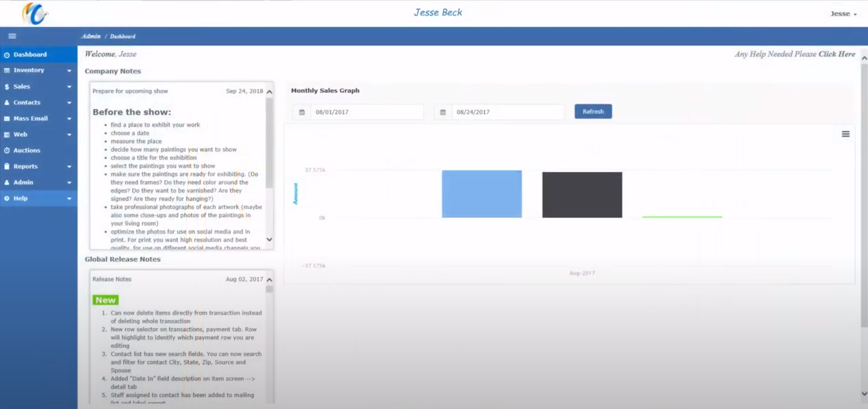This screenshot has width=868, height=409.
Task: Open the Help sidebar menu
Action: pos(39,198)
